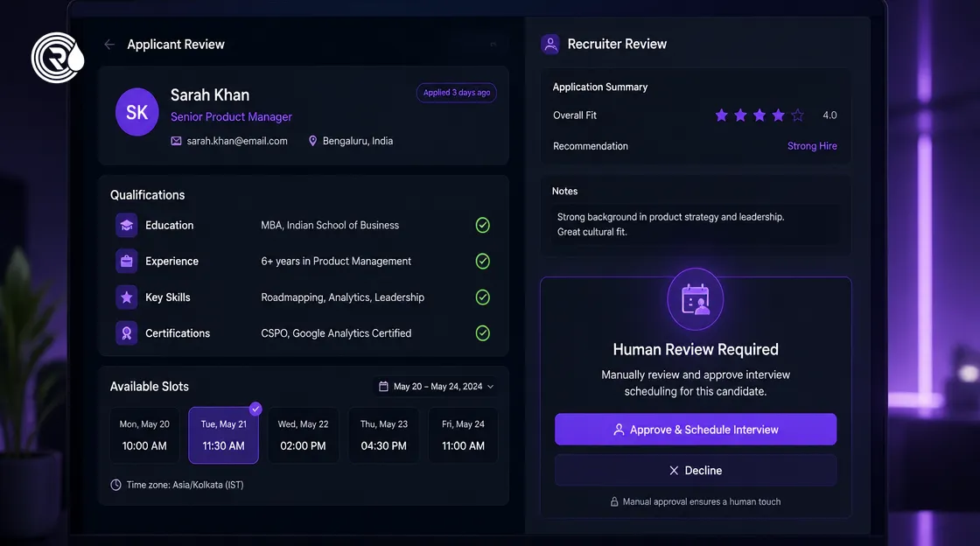Image resolution: width=980 pixels, height=546 pixels.
Task: Select the Mon, May 20 10:00 AM slot
Action: click(144, 436)
